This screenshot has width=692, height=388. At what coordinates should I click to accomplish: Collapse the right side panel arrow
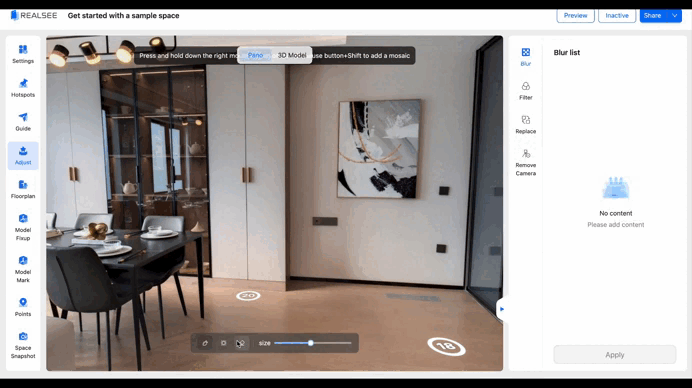[502, 309]
